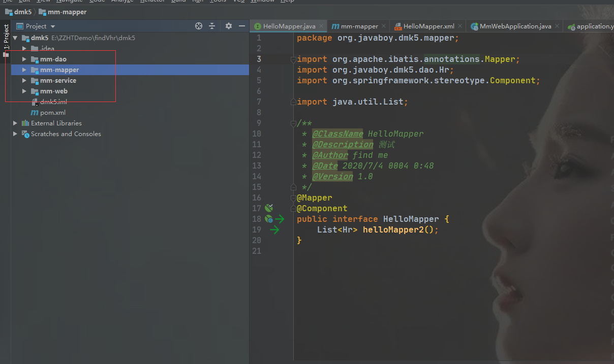Click the @Version doc tag
The image size is (614, 364).
332,177
